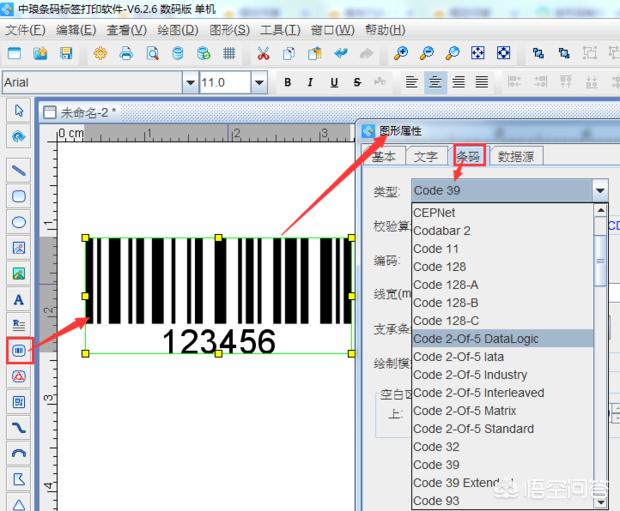Open the font size 11.0 dropdown

(x=259, y=83)
